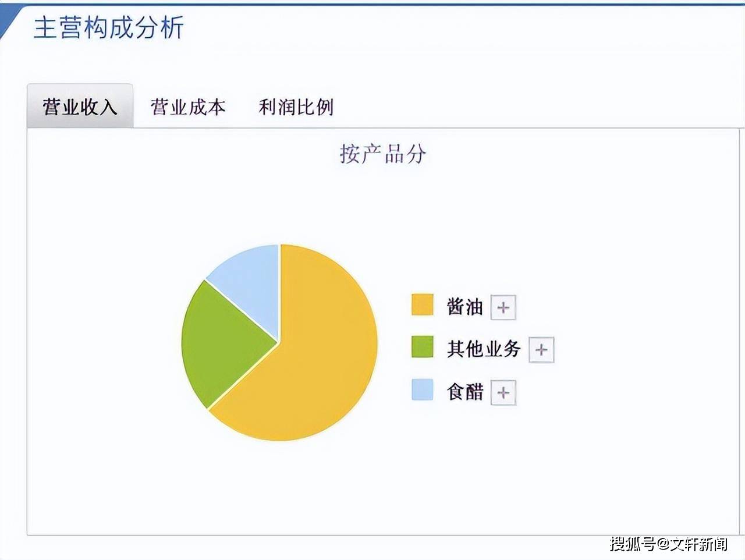Click the 食醋 legend label
745x560 pixels.
466,392
